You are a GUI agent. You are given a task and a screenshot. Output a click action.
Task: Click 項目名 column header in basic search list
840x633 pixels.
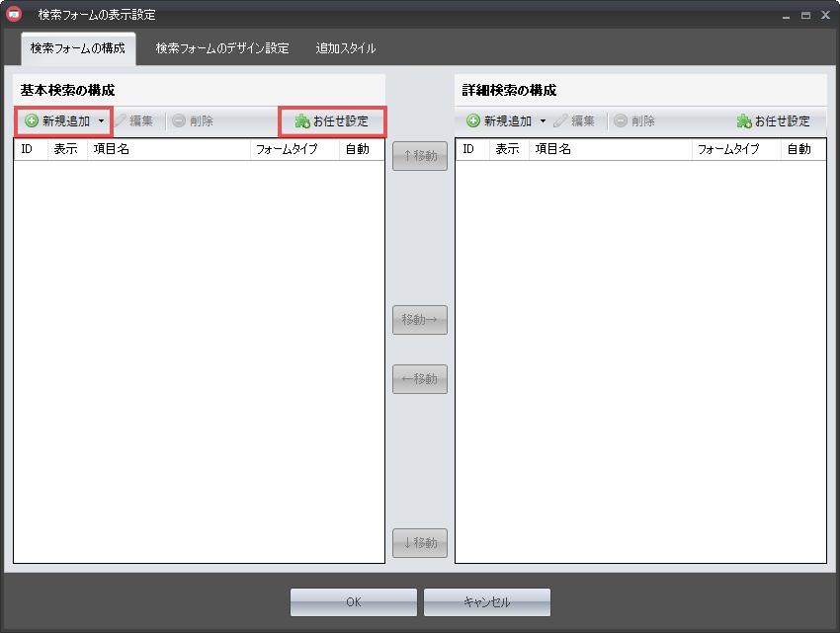(x=168, y=149)
